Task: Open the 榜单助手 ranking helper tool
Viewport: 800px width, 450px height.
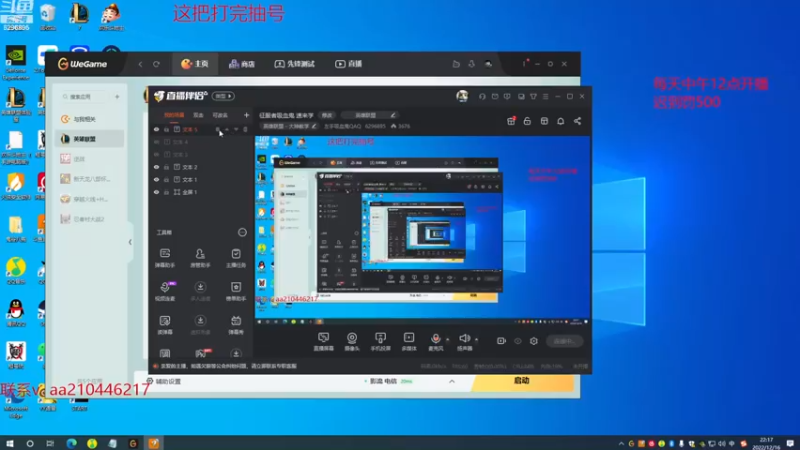Action: 236,291
